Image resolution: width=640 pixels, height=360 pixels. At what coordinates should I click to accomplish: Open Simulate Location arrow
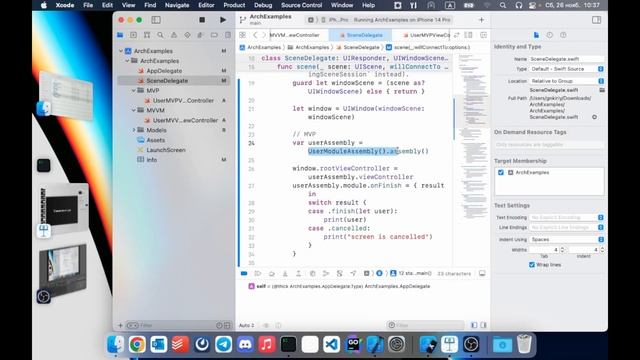(353, 273)
